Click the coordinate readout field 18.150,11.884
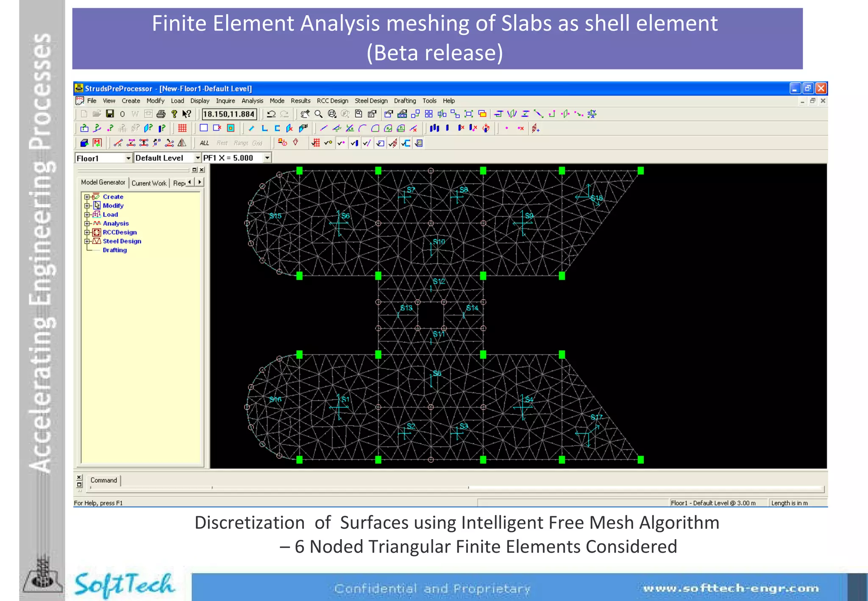This screenshot has width=868, height=601. pos(229,114)
